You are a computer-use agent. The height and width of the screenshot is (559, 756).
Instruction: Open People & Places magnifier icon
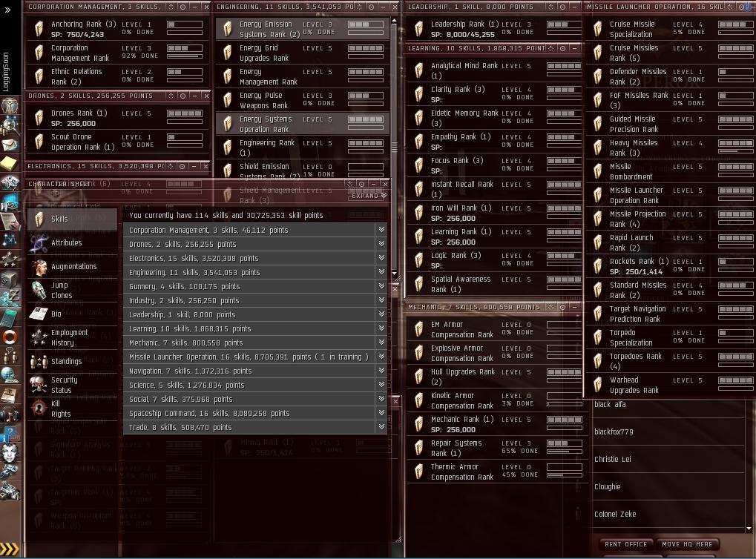(x=10, y=125)
